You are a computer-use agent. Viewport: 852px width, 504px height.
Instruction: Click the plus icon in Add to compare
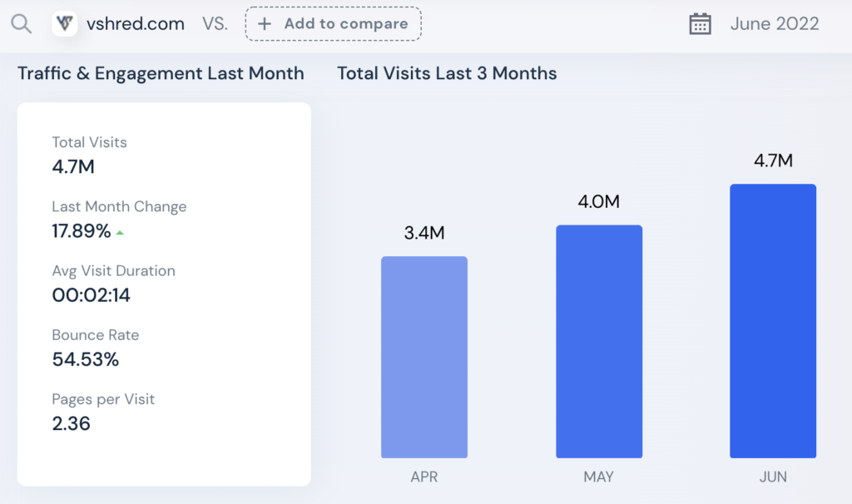coord(264,24)
